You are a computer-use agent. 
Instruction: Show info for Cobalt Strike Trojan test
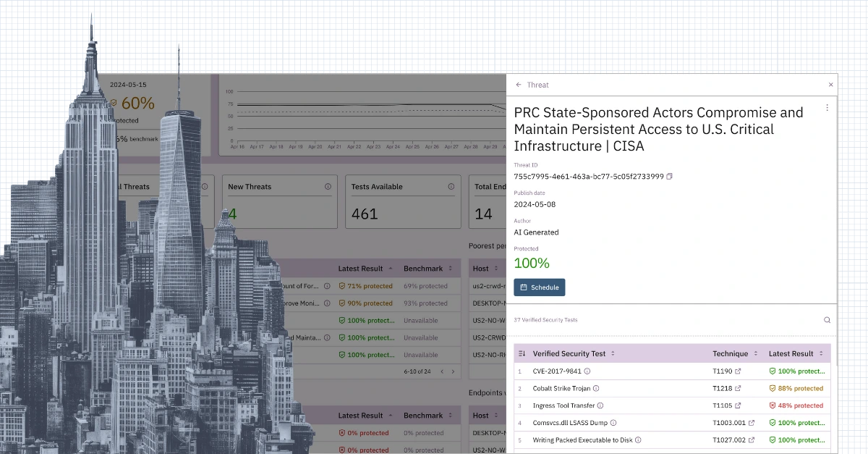pyautogui.click(x=595, y=388)
